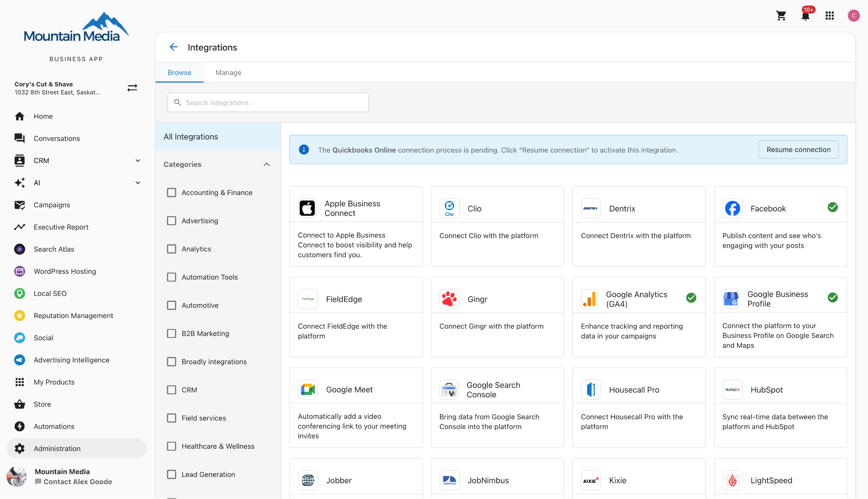This screenshot has height=499, width=868.
Task: Click the search integrations field
Action: [267, 102]
